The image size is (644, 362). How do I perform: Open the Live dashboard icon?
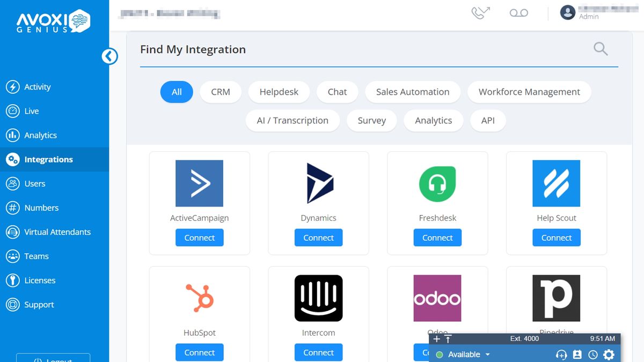pos(12,111)
